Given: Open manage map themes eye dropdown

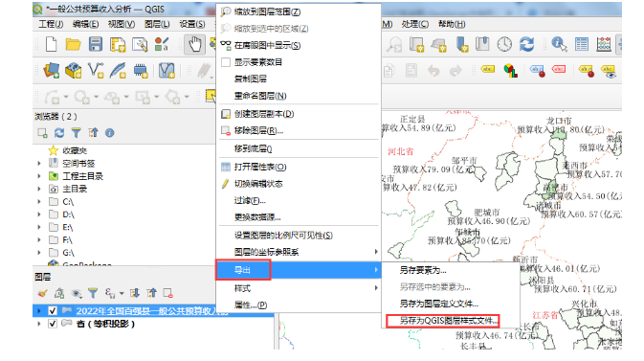Looking at the screenshot, I should 77,293.
